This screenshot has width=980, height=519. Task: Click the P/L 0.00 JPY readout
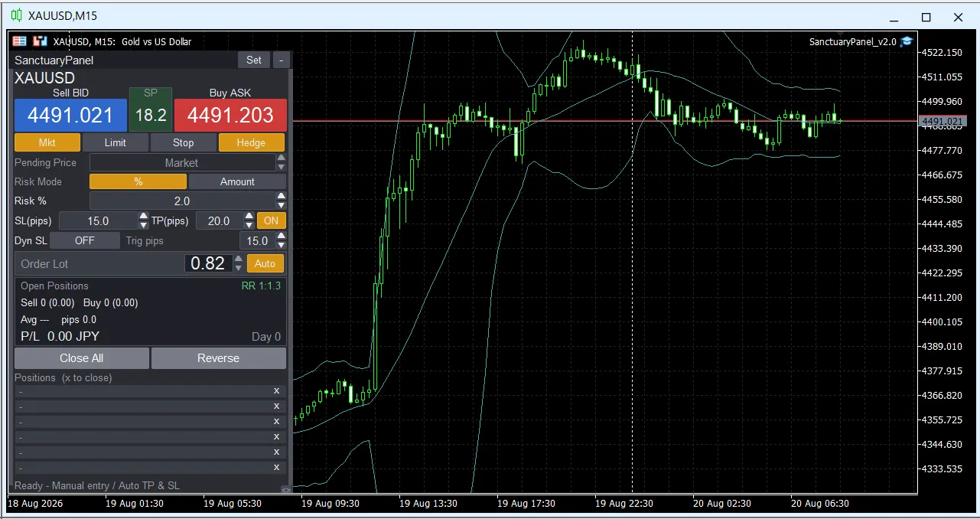tap(60, 336)
